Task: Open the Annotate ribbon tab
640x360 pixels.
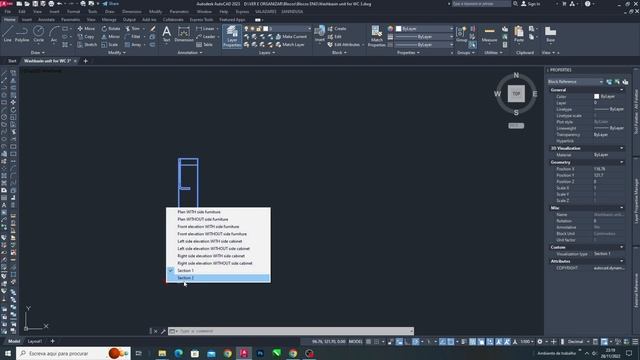Action: point(46,20)
